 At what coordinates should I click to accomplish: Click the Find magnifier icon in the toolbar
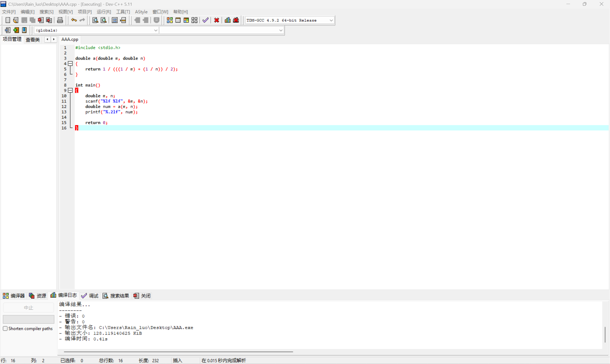pyautogui.click(x=95, y=20)
